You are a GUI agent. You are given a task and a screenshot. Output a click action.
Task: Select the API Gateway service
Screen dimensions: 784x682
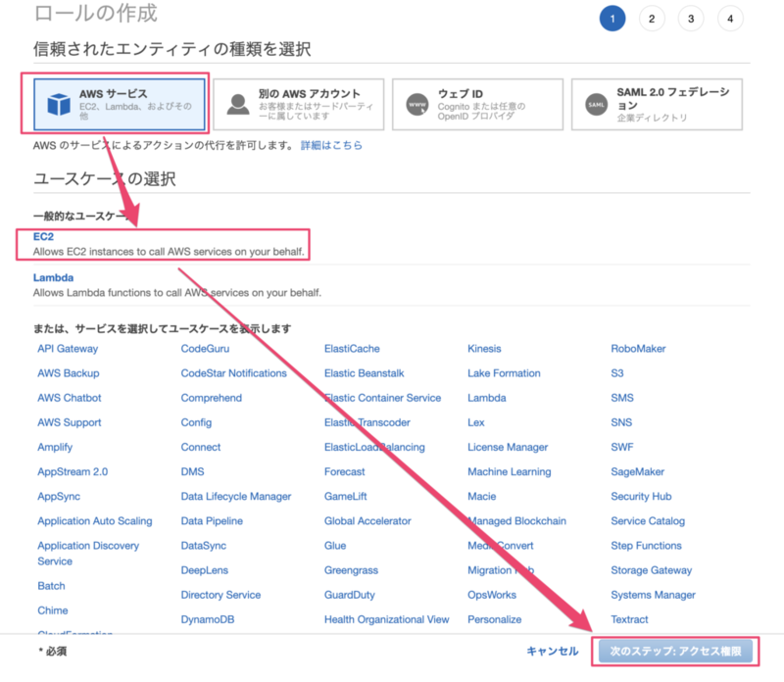tap(68, 349)
